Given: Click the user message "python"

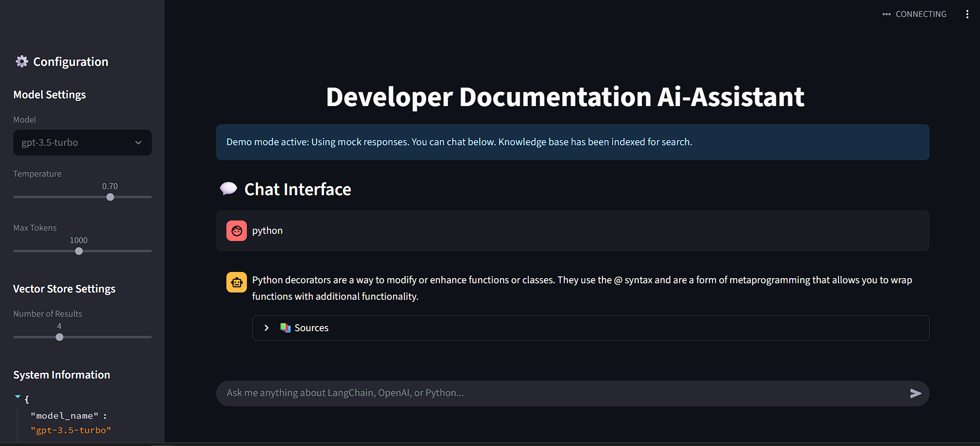Looking at the screenshot, I should (x=268, y=231).
